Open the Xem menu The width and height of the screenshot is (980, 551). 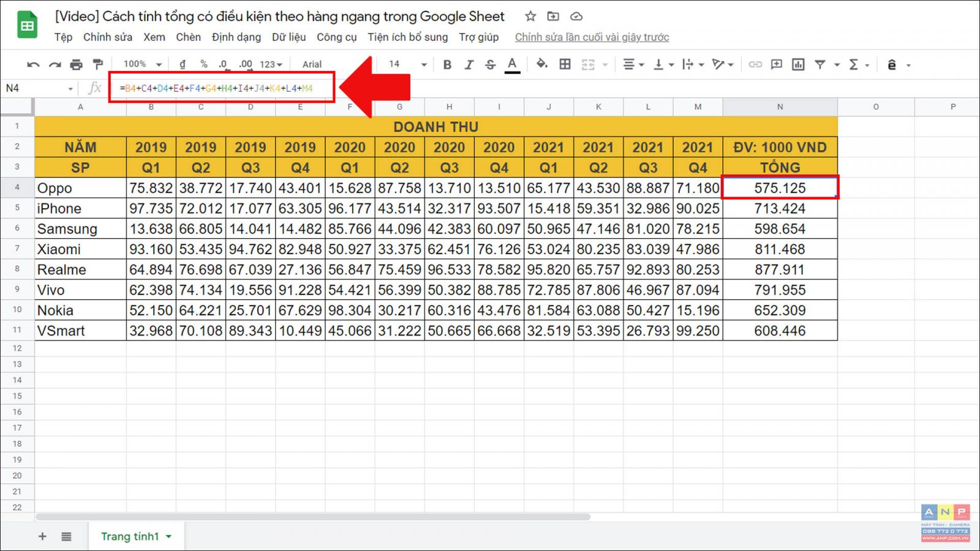point(154,37)
